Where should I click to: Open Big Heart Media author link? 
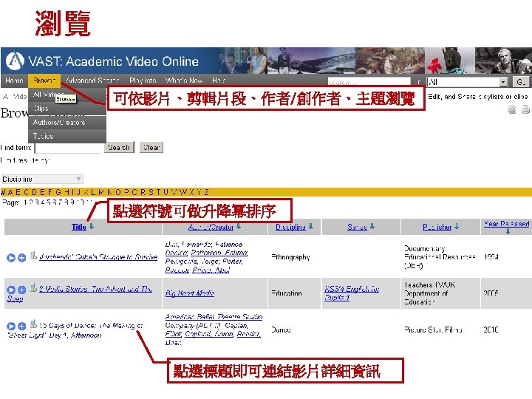[x=190, y=293]
